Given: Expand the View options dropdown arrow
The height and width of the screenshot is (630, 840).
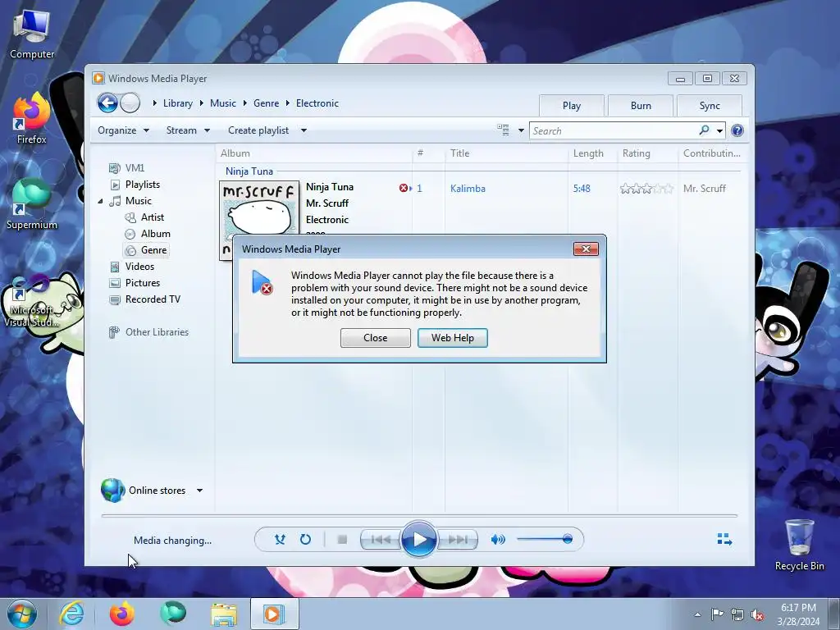Looking at the screenshot, I should coord(521,130).
